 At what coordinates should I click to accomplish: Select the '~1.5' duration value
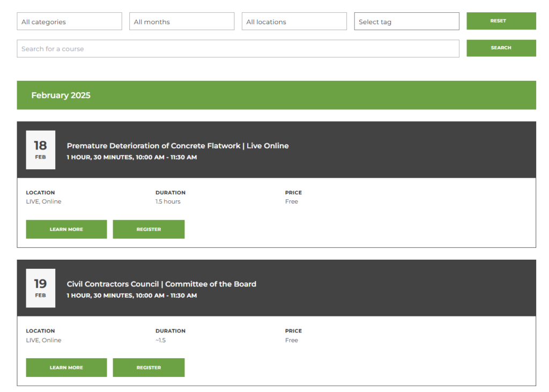point(161,340)
